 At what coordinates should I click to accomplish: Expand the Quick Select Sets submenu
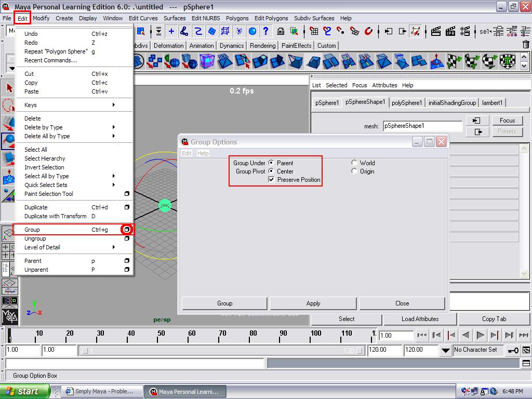click(114, 185)
